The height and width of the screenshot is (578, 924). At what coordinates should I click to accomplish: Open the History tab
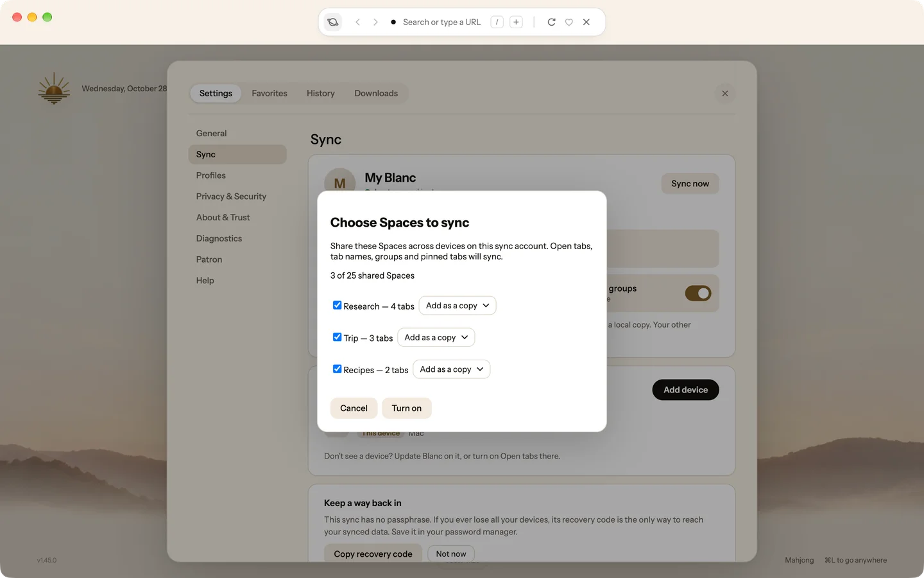321,93
